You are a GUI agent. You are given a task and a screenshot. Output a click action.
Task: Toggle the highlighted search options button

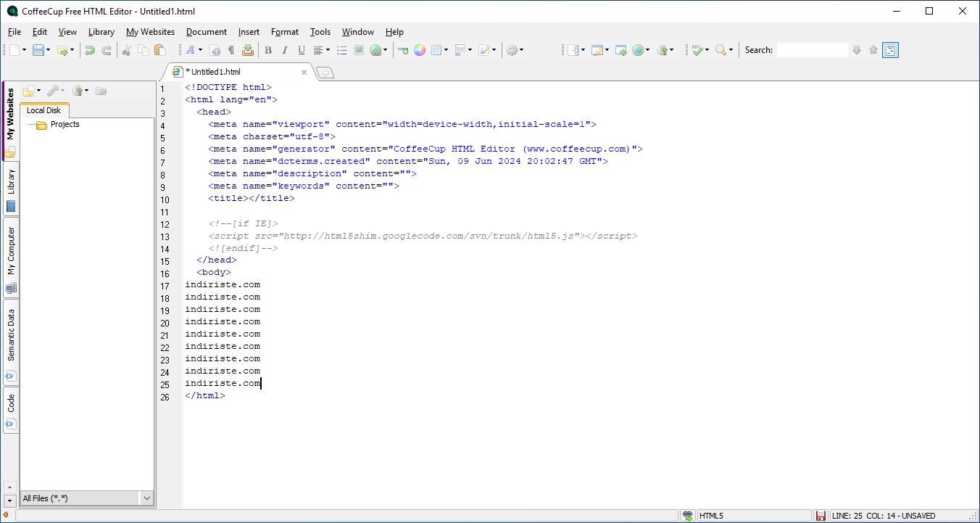coord(891,50)
